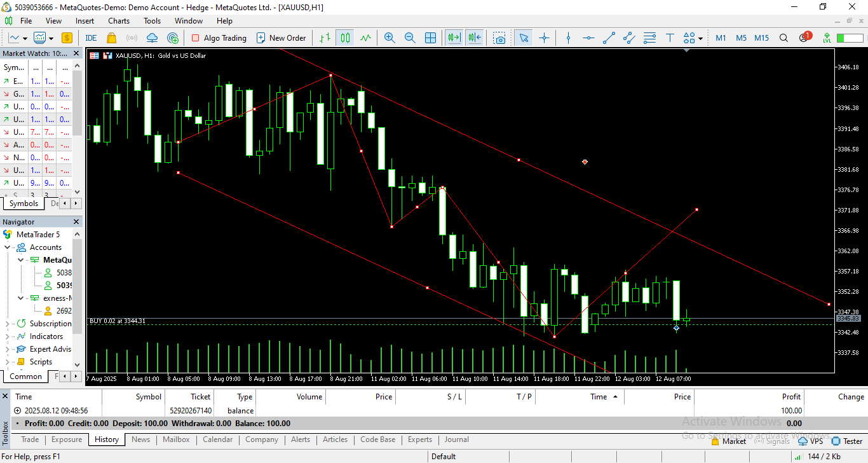Collapse the MetaQuotes server node
This screenshot has width=868, height=463.
(21, 260)
